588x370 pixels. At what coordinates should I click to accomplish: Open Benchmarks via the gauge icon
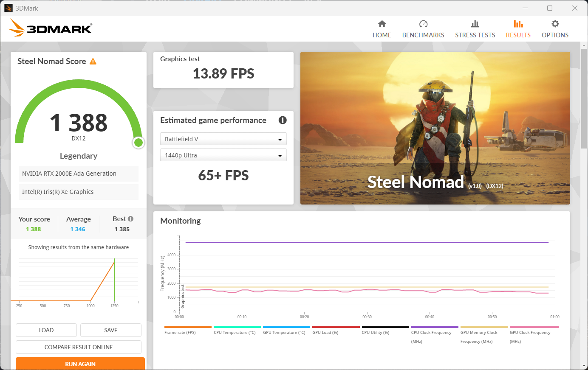pos(423,24)
